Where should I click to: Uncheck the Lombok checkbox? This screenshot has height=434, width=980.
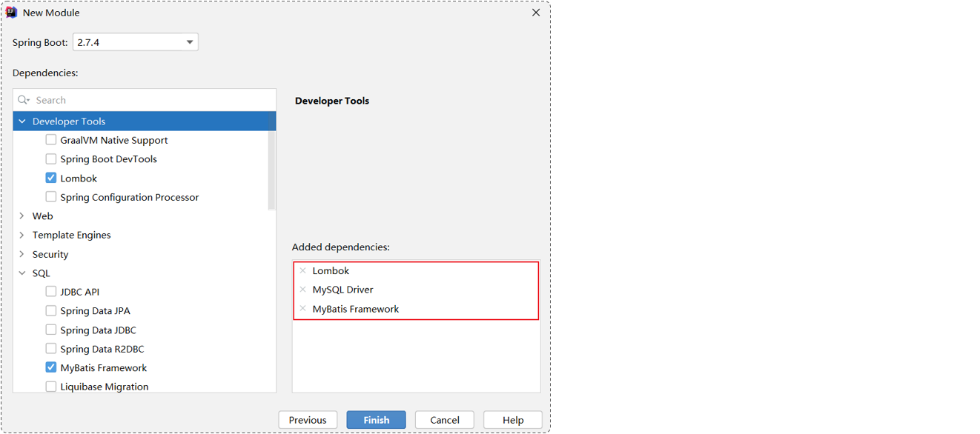(51, 178)
